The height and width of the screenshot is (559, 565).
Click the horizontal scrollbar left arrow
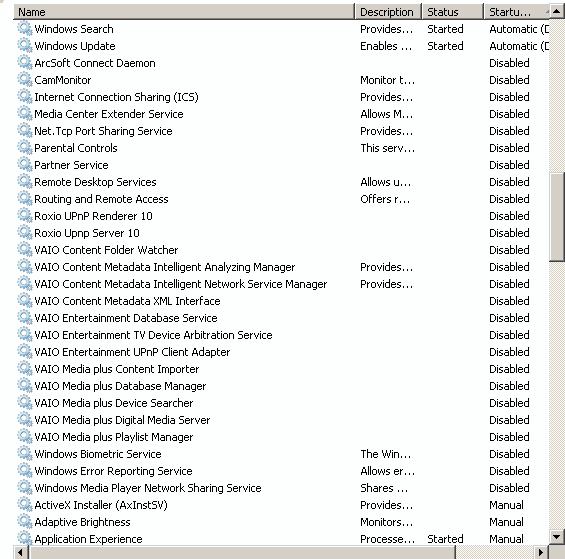tap(21, 552)
